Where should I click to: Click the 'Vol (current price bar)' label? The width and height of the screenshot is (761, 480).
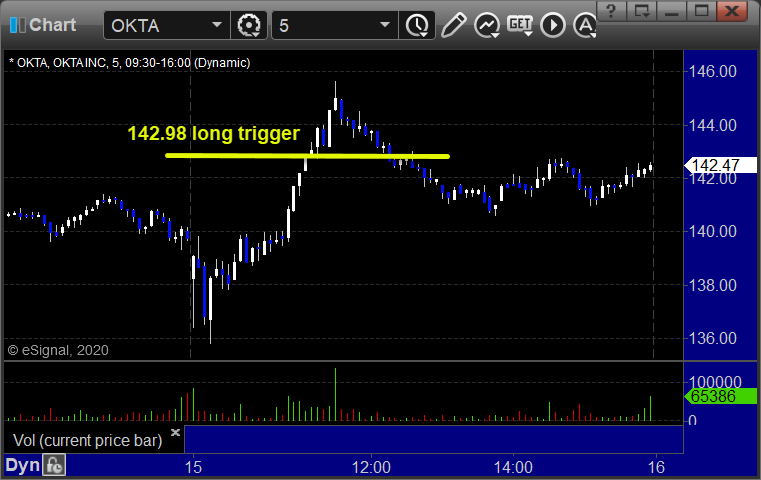pyautogui.click(x=87, y=441)
